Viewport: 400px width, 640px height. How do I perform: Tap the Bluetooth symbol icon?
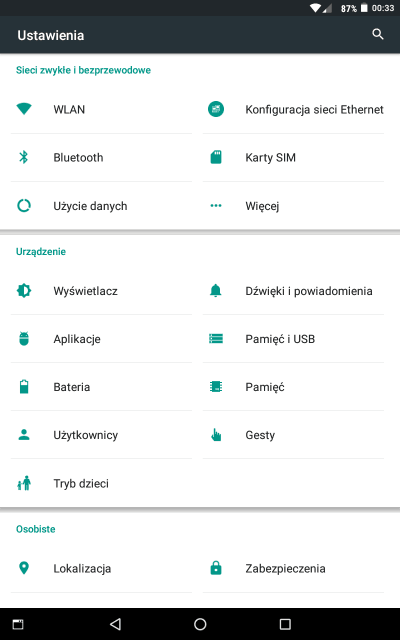pyautogui.click(x=24, y=157)
